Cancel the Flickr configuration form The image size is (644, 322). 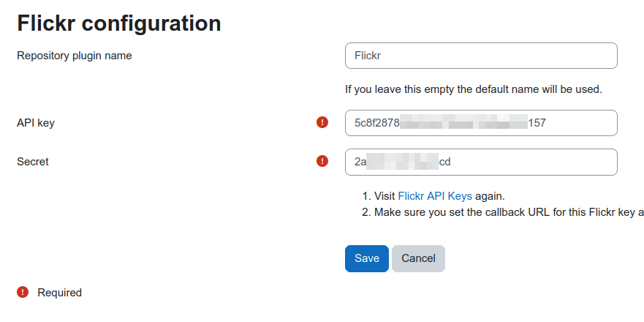(418, 258)
